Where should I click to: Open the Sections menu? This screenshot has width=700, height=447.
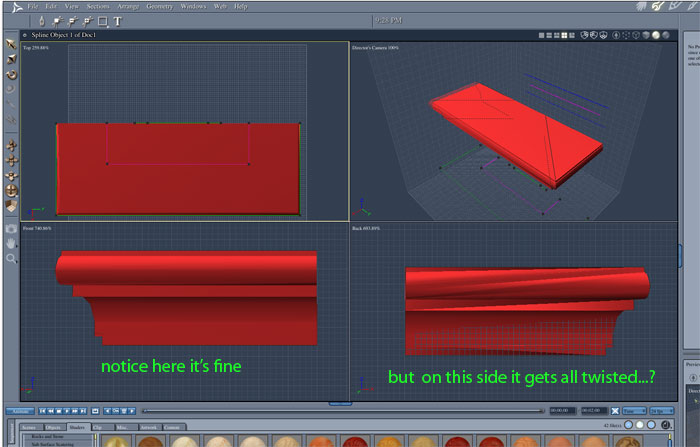click(x=98, y=6)
